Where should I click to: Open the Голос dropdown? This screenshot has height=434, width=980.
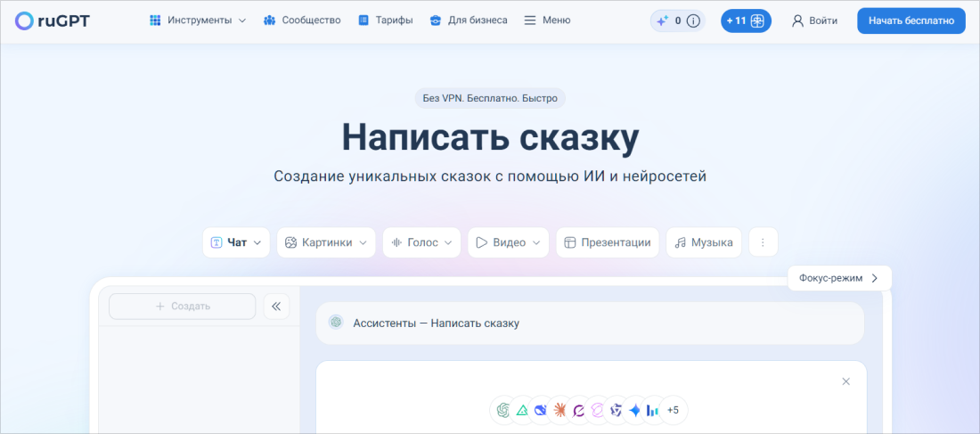tap(421, 242)
